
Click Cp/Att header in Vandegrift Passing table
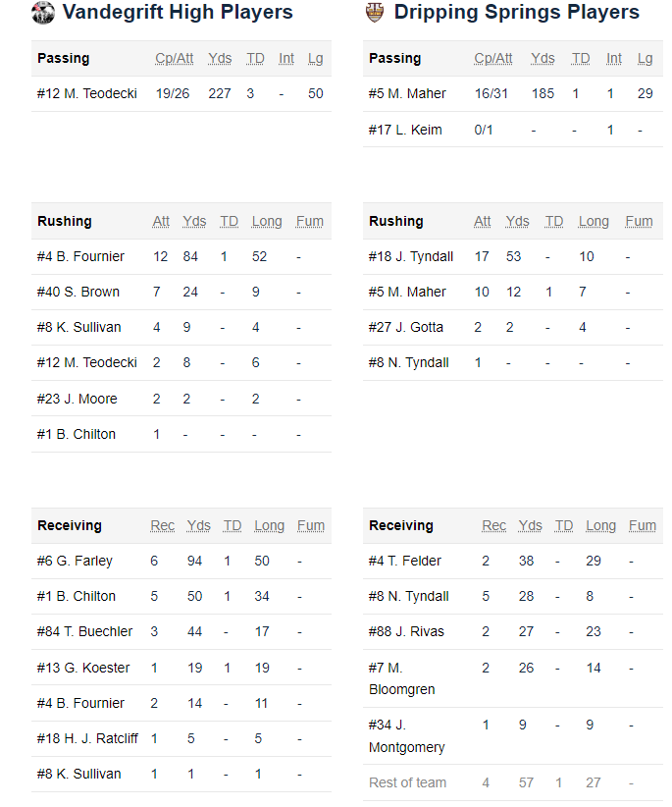[x=175, y=59]
